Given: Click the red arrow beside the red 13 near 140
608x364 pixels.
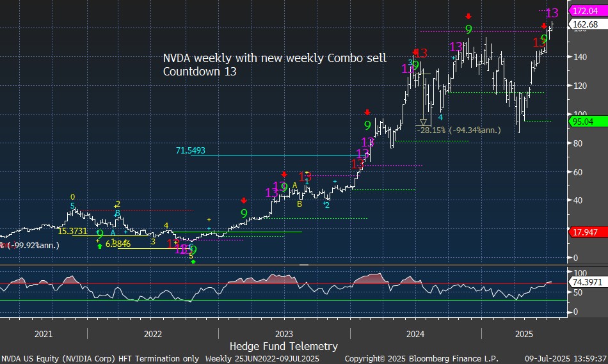Looking at the screenshot, I should coord(415,52).
